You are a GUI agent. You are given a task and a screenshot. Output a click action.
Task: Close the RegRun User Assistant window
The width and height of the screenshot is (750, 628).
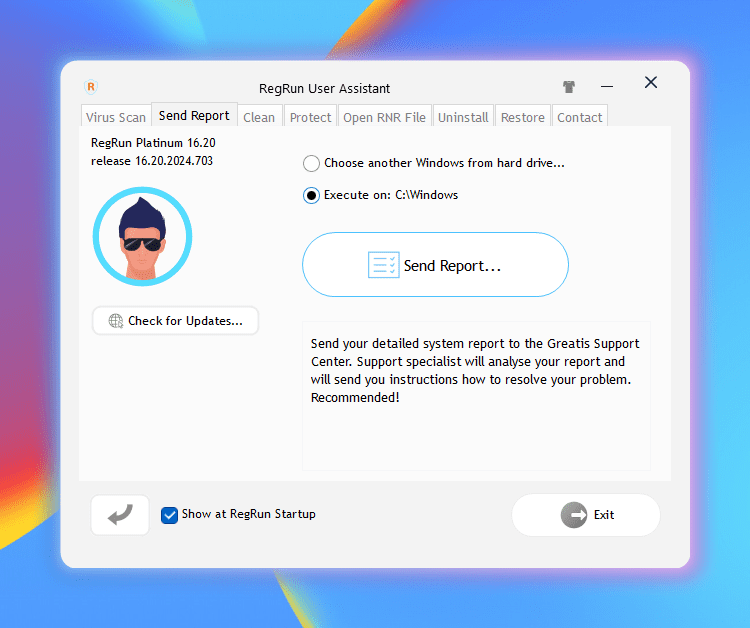651,83
